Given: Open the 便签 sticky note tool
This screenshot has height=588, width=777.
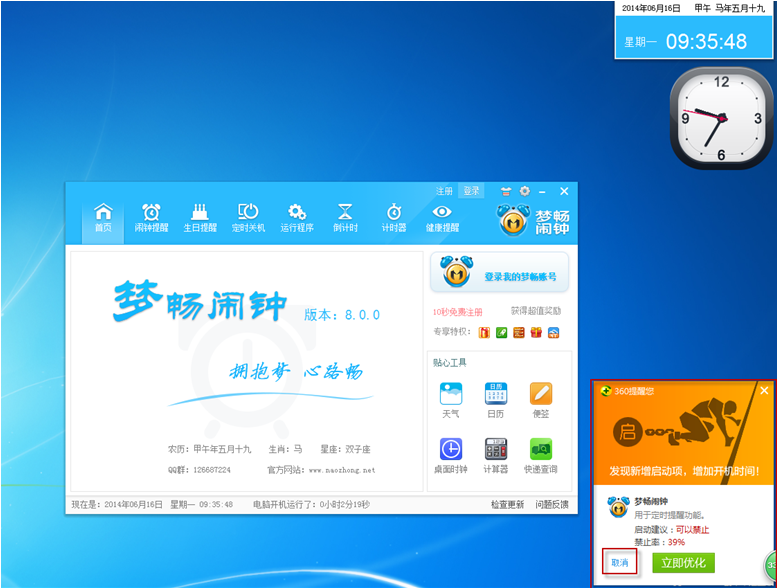Looking at the screenshot, I should pyautogui.click(x=541, y=400).
